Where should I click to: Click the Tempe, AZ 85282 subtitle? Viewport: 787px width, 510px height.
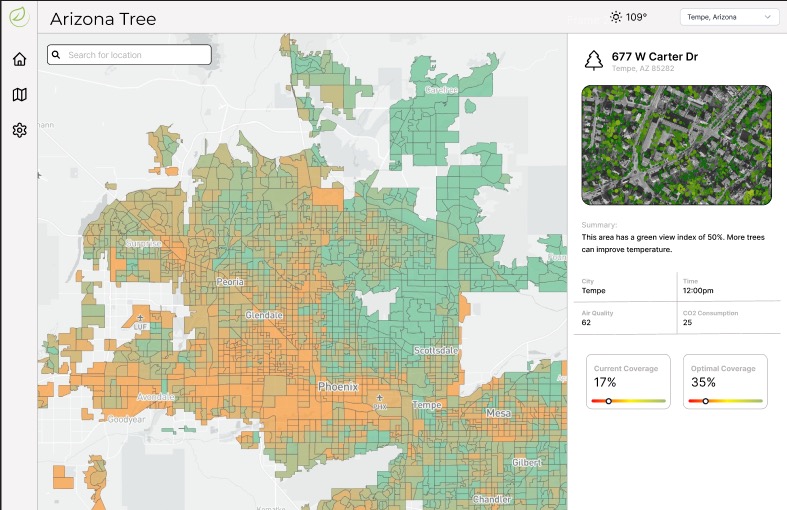point(642,68)
